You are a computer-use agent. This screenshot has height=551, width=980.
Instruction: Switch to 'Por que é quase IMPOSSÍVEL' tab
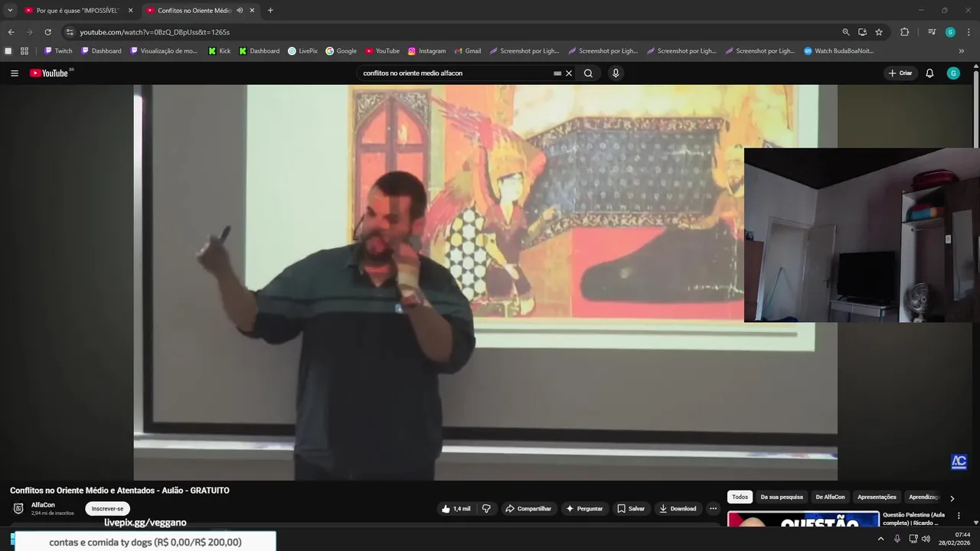[x=78, y=11]
